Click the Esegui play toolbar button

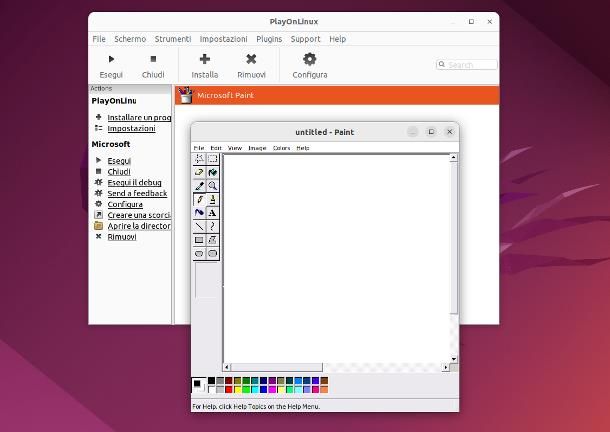coord(111,65)
